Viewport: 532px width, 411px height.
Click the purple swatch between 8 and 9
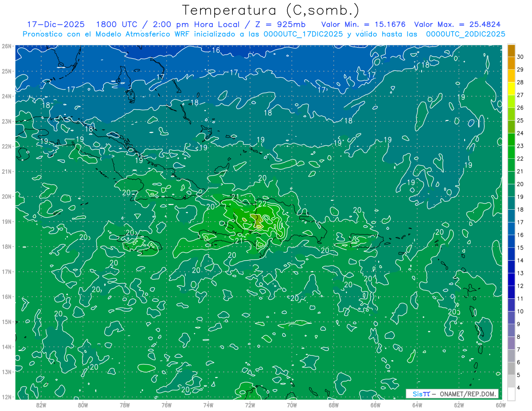(511, 330)
